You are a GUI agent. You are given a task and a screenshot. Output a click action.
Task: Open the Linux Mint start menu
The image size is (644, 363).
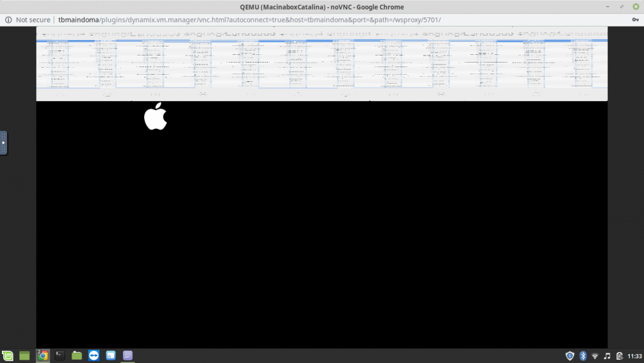coord(7,356)
